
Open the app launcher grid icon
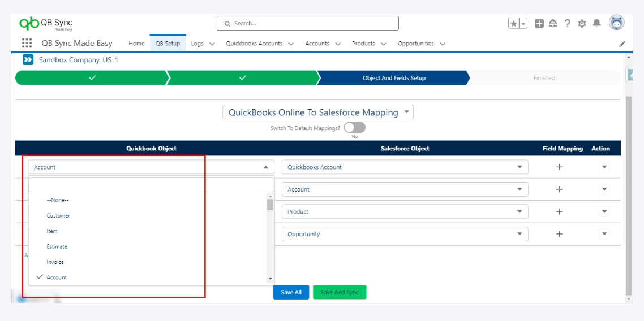[x=27, y=43]
